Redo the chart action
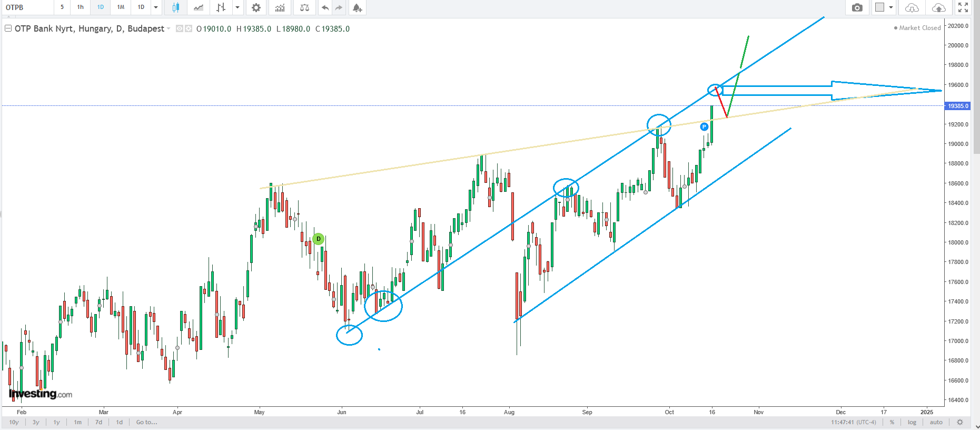The image size is (980, 430). [x=339, y=7]
